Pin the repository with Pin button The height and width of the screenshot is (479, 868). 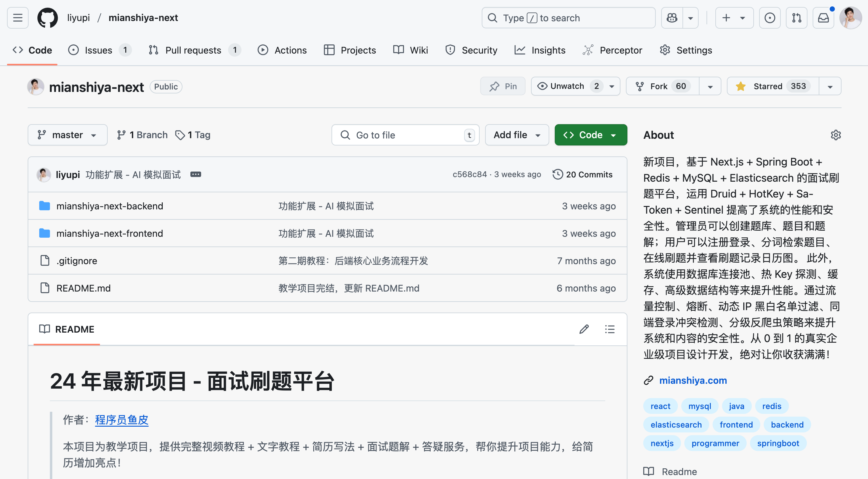[503, 86]
